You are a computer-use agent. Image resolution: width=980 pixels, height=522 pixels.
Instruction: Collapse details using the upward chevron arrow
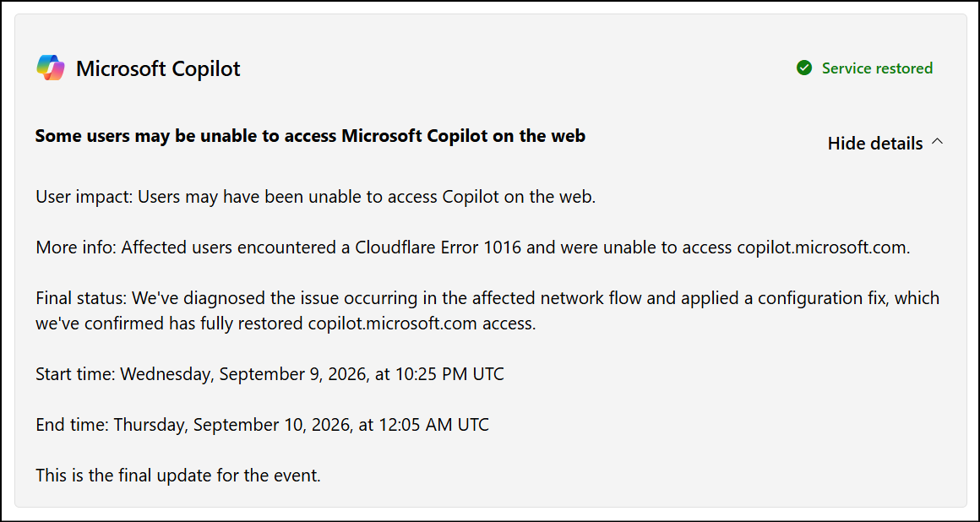[937, 142]
